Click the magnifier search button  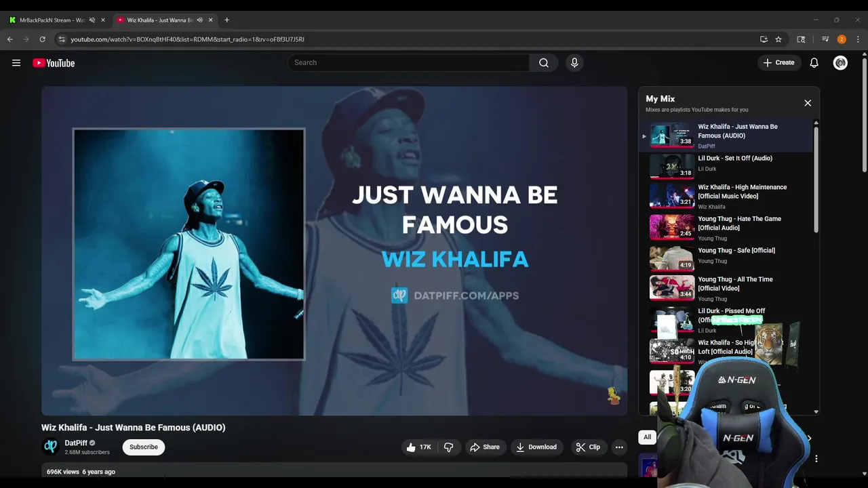coord(544,63)
